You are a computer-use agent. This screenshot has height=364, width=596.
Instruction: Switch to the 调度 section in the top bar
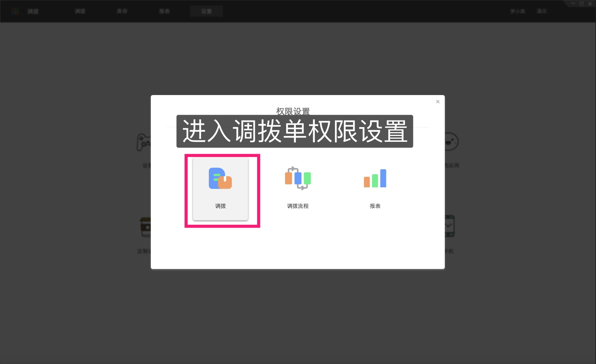tap(32, 11)
